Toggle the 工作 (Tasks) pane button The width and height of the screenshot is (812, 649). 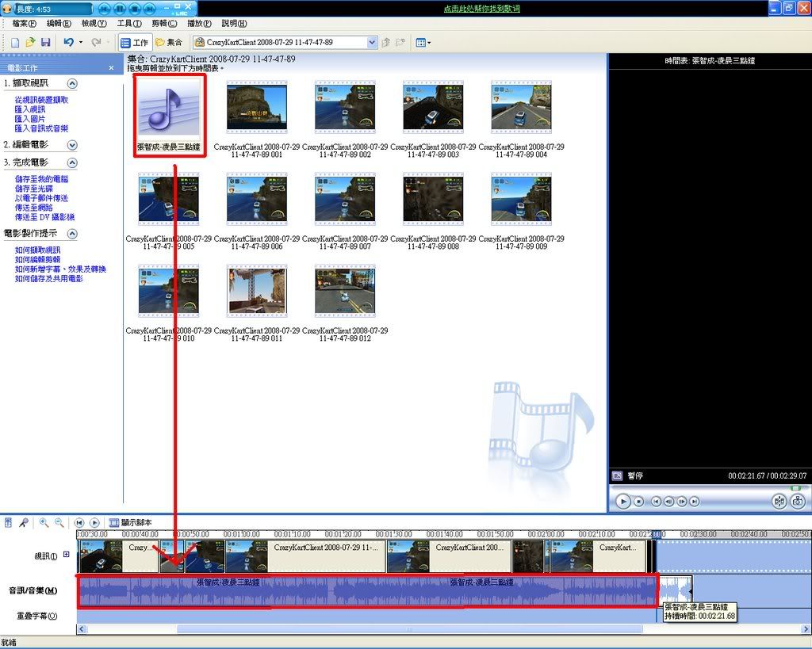134,42
